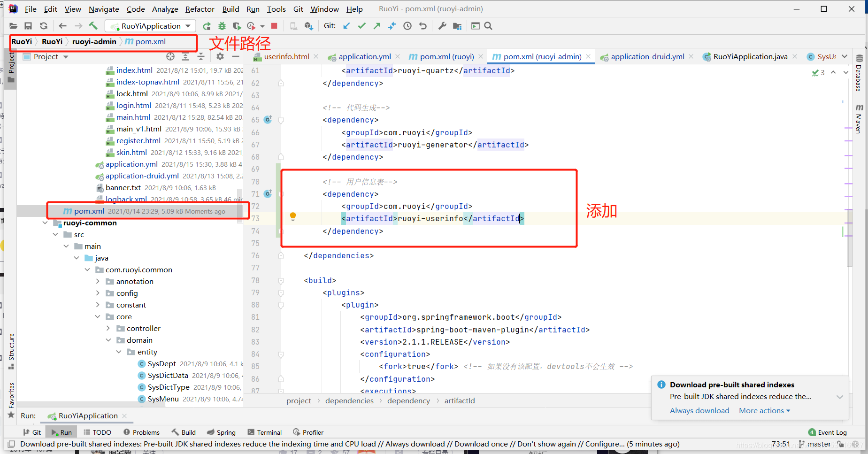Open the RuoYiApplication run configuration dropdown
Screen dimensions: 868x454
150,26
